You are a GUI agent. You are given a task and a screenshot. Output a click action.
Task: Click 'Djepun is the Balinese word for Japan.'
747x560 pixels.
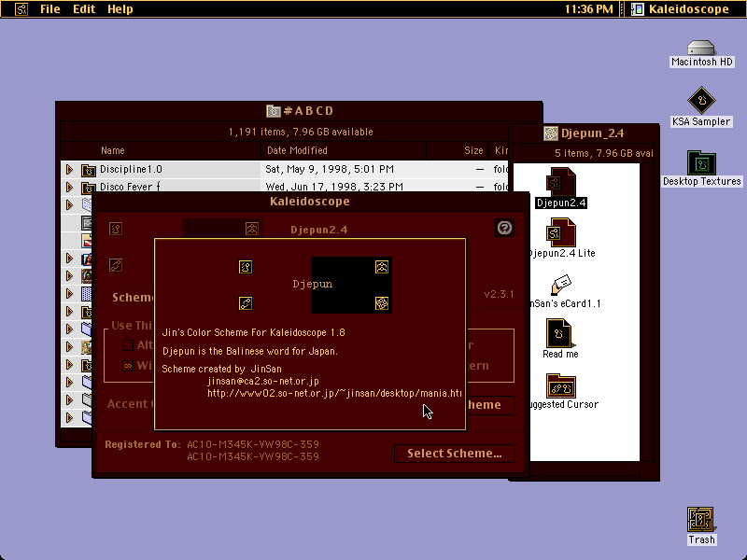(250, 351)
